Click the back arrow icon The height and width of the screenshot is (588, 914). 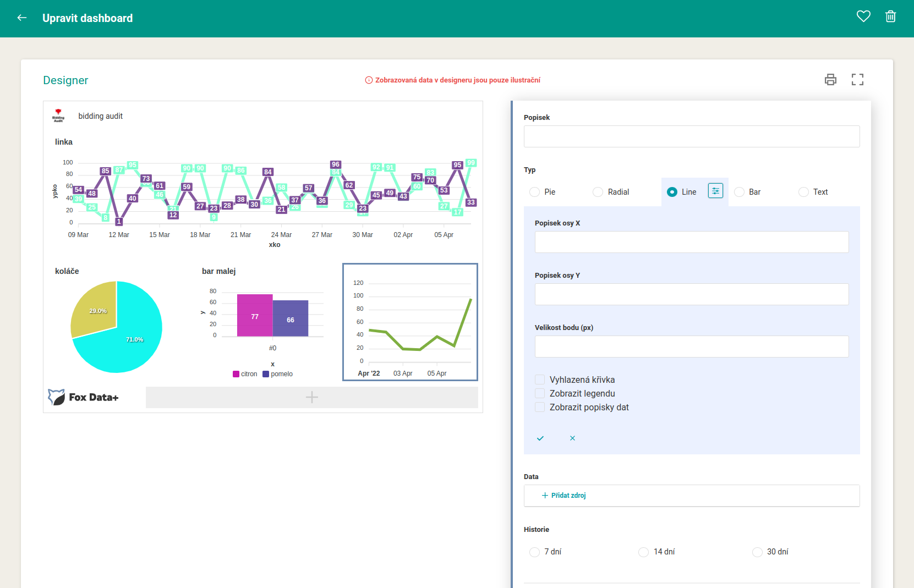[22, 18]
